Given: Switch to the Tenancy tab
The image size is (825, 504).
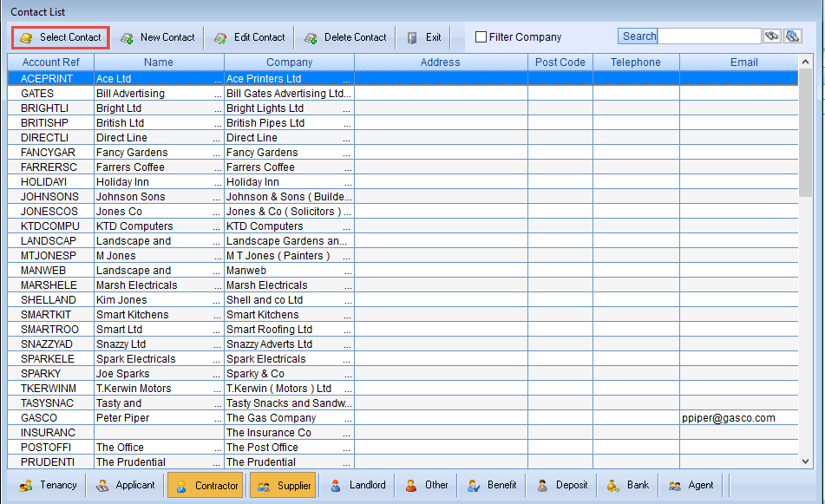Looking at the screenshot, I should click(48, 485).
